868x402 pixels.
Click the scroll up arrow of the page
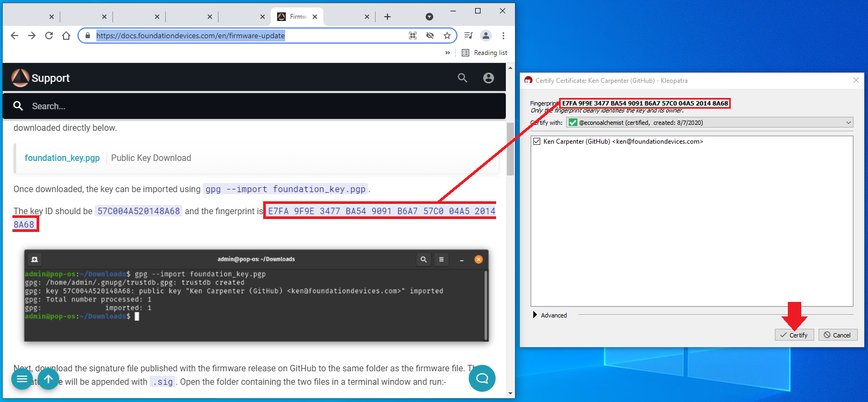(x=511, y=68)
